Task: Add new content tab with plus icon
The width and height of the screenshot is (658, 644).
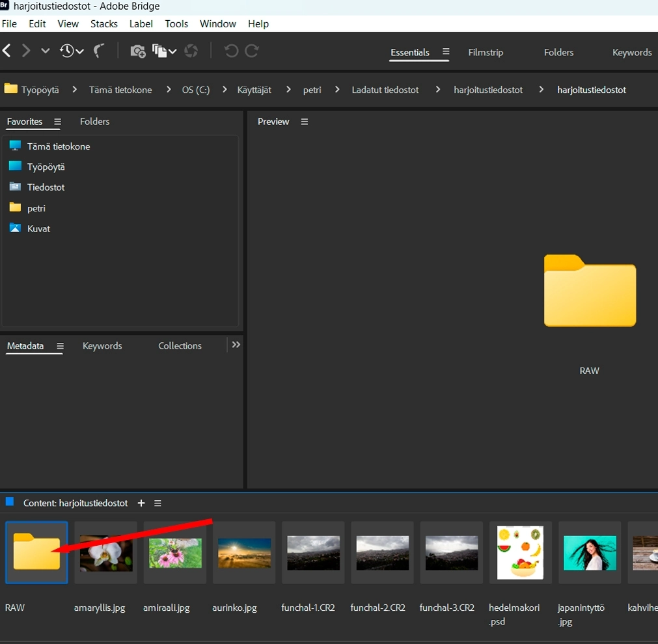Action: (x=141, y=503)
